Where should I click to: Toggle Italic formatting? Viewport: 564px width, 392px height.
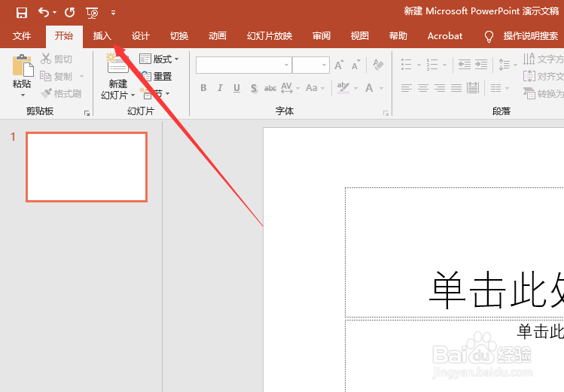[220, 88]
